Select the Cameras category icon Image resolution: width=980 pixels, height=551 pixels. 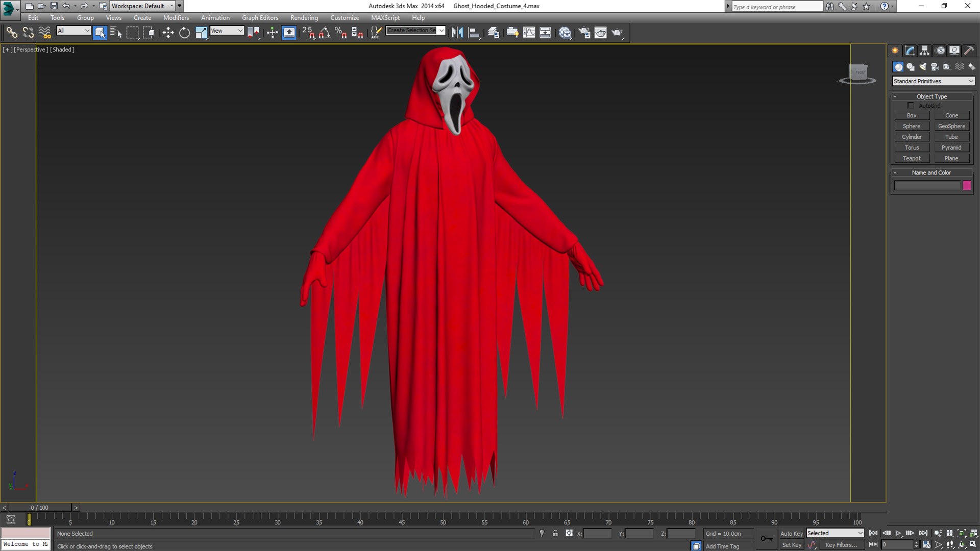tap(935, 67)
